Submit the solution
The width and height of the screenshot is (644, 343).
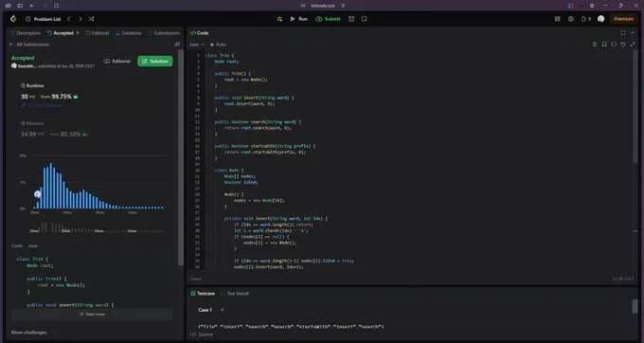click(x=328, y=19)
